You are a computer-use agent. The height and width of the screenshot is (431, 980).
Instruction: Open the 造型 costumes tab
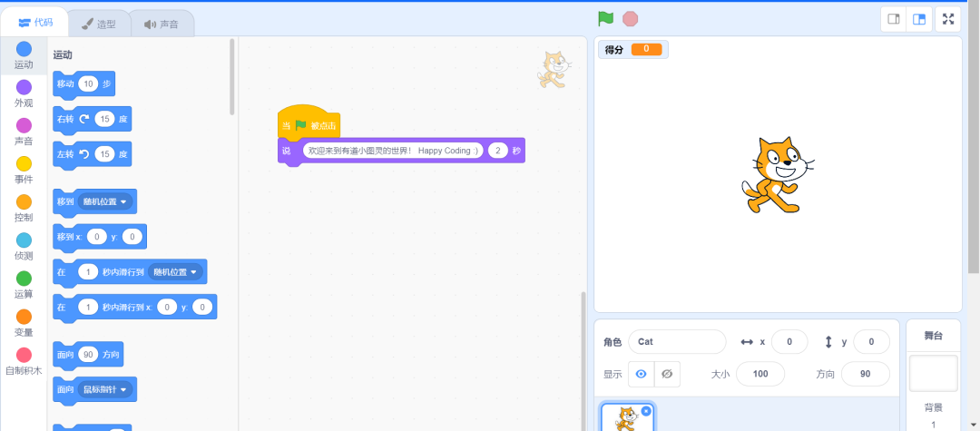click(100, 24)
